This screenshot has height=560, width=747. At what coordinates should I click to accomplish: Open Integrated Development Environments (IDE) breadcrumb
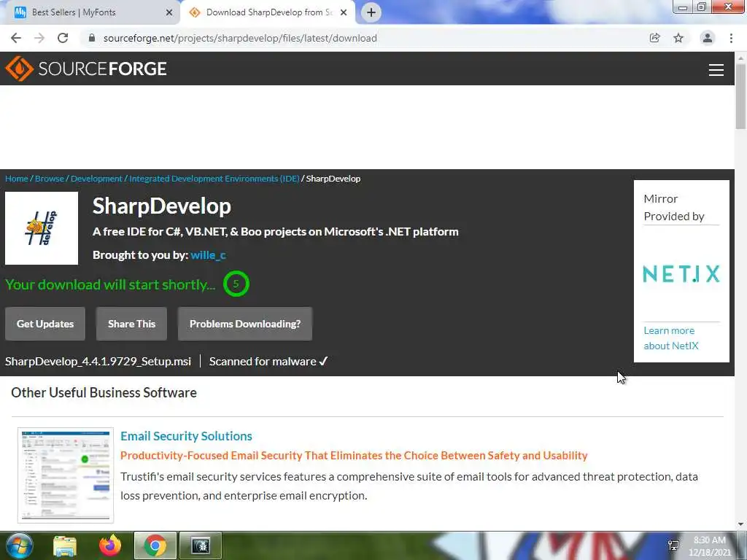[214, 179]
